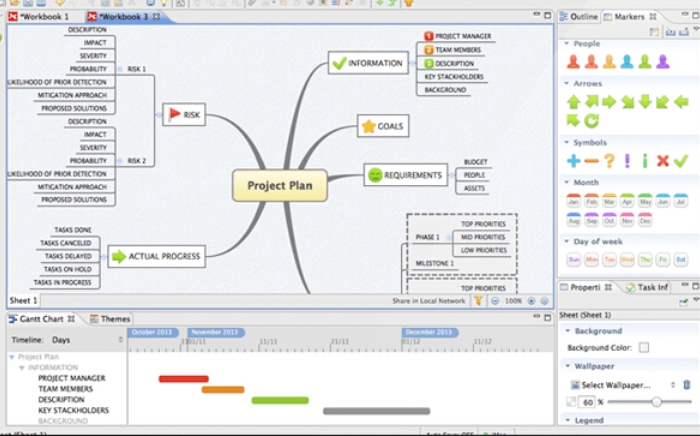The width and height of the screenshot is (700, 436).
Task: Click the green check mark symbol marker
Action: point(681,160)
